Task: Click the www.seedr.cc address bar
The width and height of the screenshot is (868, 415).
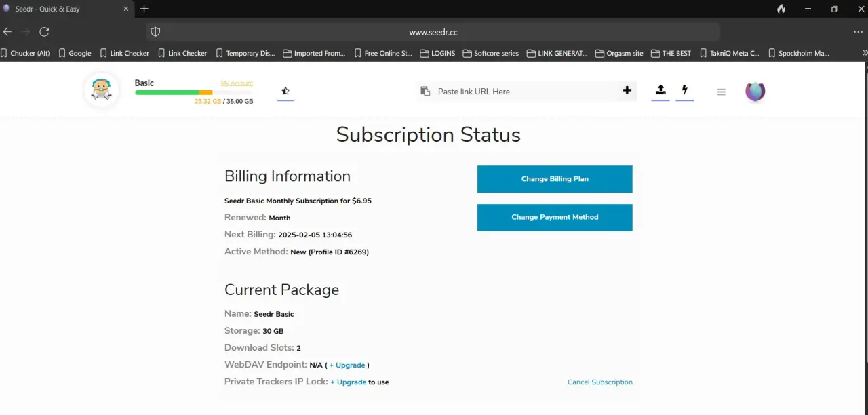Action: (x=433, y=32)
